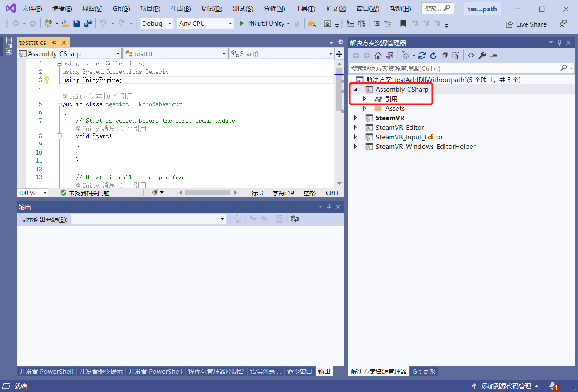Expand the SteamVR_Editor project node
This screenshot has width=578, height=392.
coord(355,127)
